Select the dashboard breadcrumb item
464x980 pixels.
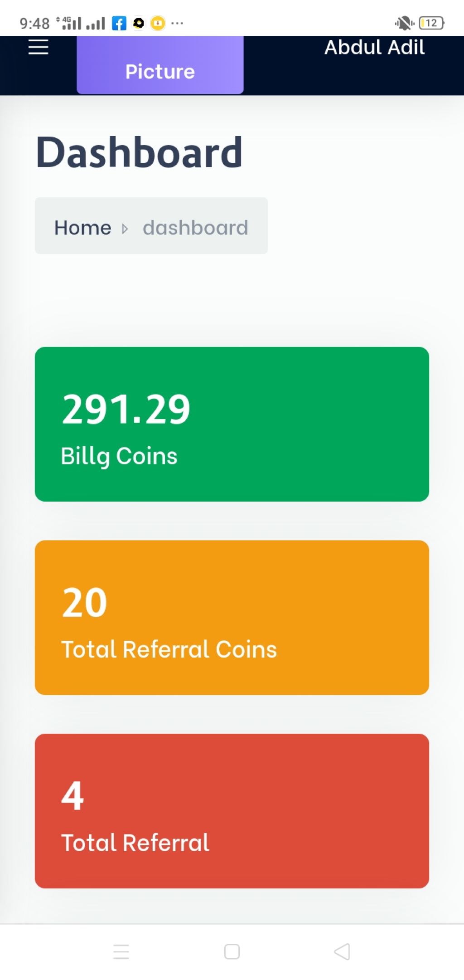click(195, 228)
